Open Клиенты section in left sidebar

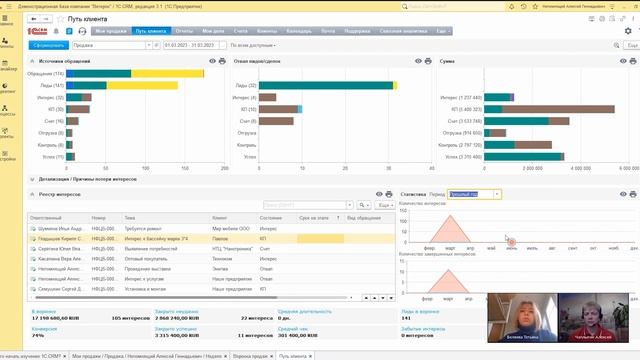point(6,42)
